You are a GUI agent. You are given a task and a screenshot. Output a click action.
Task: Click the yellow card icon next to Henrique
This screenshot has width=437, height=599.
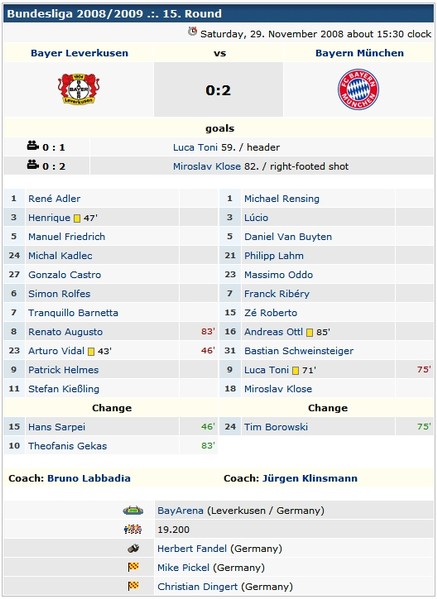click(77, 219)
